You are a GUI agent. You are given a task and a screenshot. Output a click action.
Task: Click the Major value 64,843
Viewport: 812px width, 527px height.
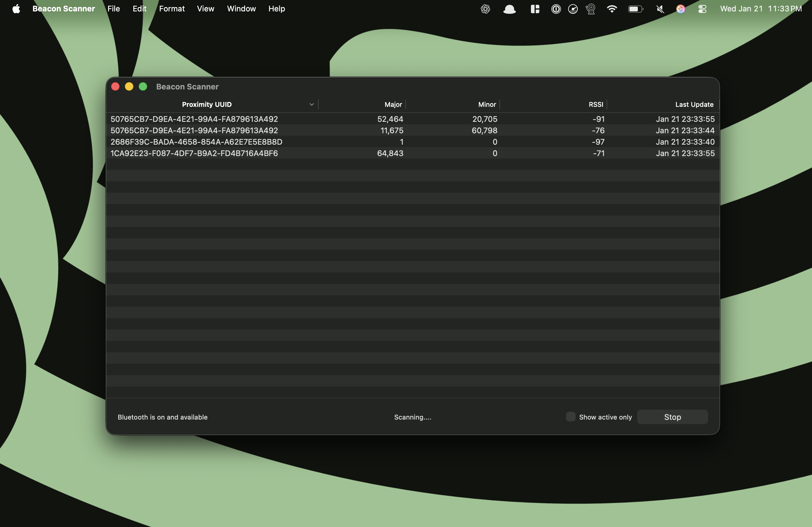pos(390,153)
